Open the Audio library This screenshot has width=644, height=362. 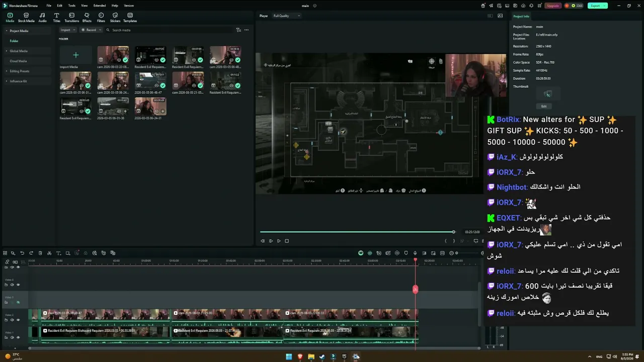tap(42, 18)
